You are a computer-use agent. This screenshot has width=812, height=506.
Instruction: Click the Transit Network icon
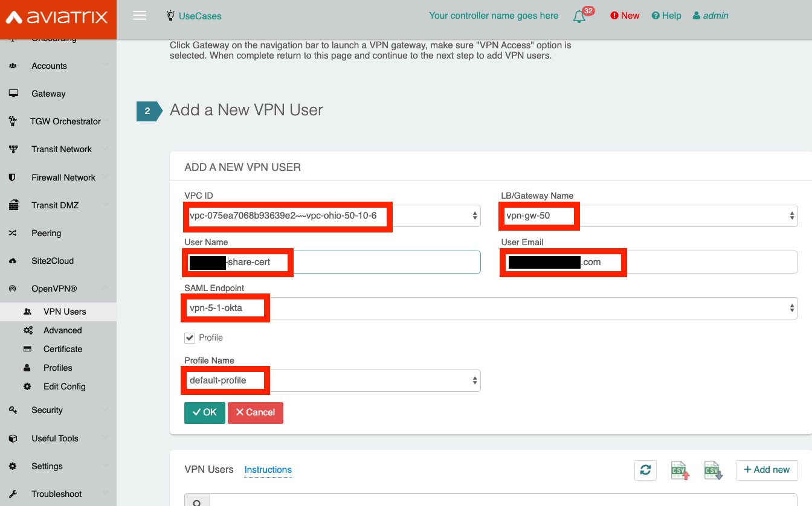point(13,149)
